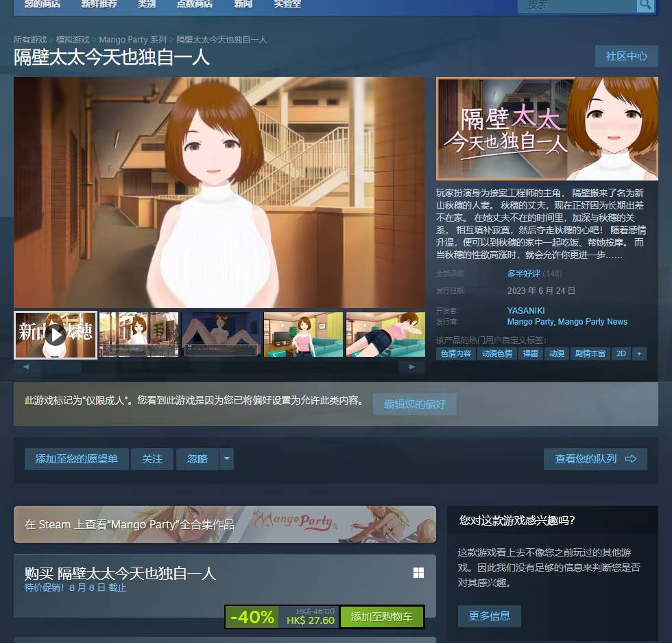
Task: Select fifth thumbnail with girl bending over
Action: [x=385, y=335]
